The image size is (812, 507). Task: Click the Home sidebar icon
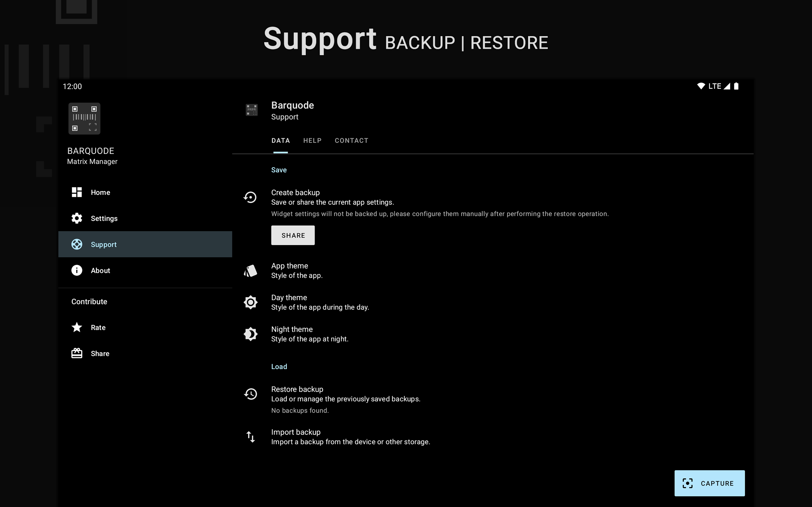coord(76,192)
